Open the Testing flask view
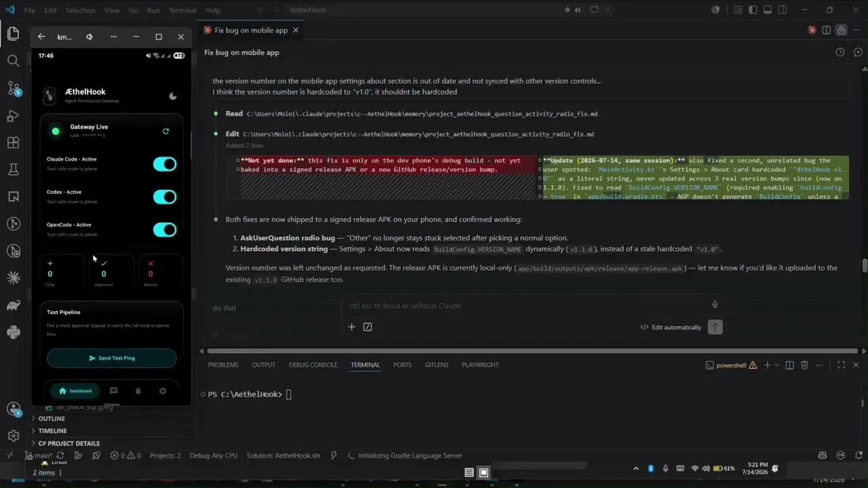This screenshot has width=868, height=488. pyautogui.click(x=13, y=169)
